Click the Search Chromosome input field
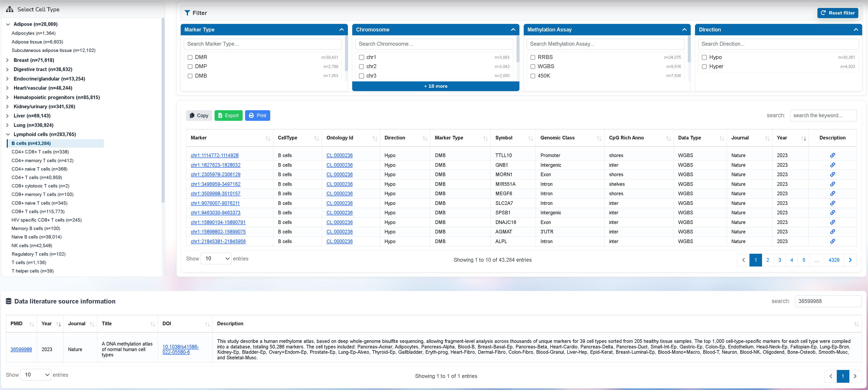The height and width of the screenshot is (390, 868). pos(434,44)
